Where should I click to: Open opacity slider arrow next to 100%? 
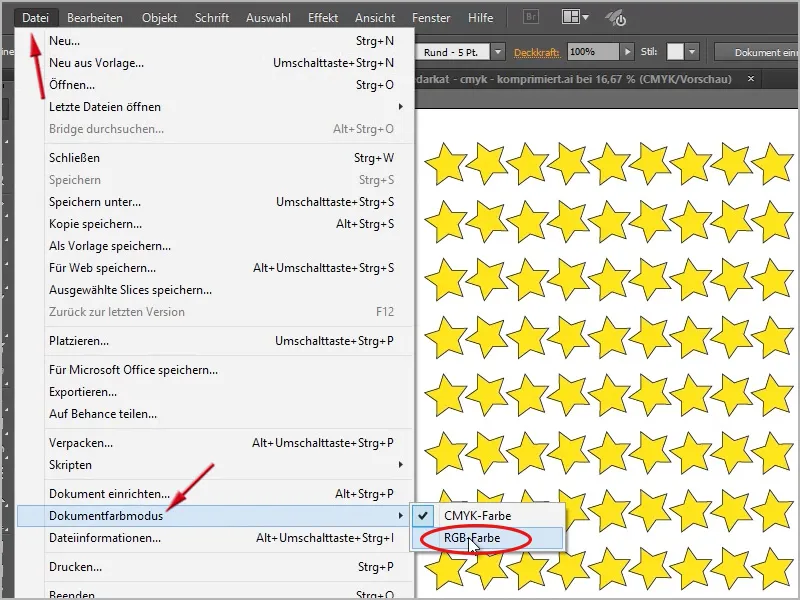(x=627, y=52)
